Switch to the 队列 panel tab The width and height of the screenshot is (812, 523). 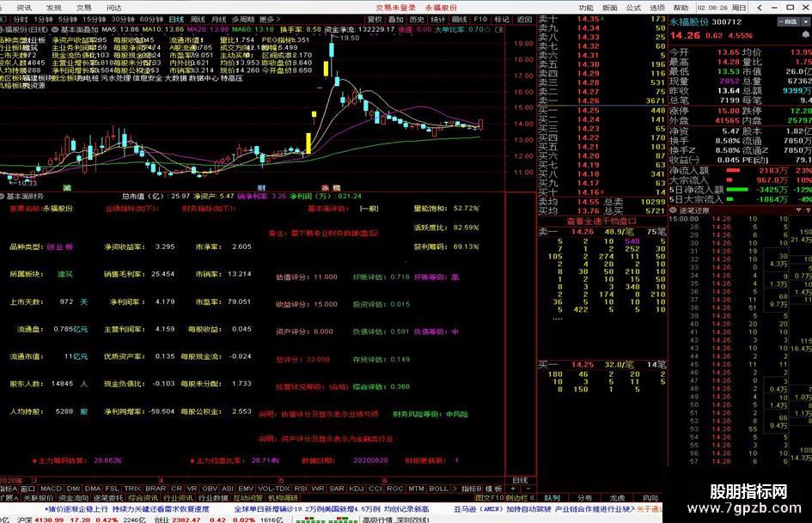click(552, 497)
